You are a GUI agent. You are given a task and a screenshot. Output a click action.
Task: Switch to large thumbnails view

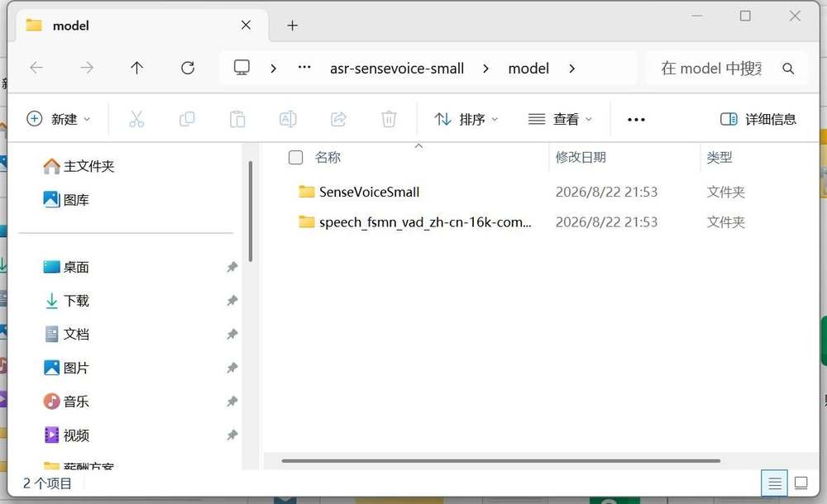tap(801, 483)
